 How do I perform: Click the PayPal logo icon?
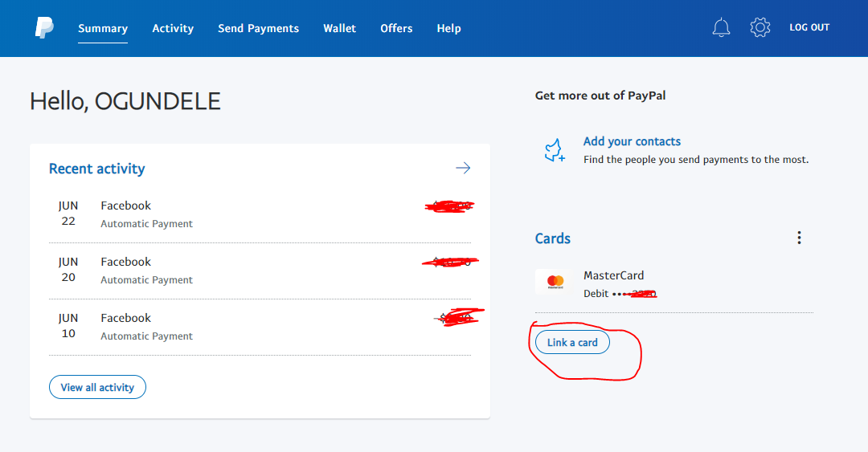(44, 27)
